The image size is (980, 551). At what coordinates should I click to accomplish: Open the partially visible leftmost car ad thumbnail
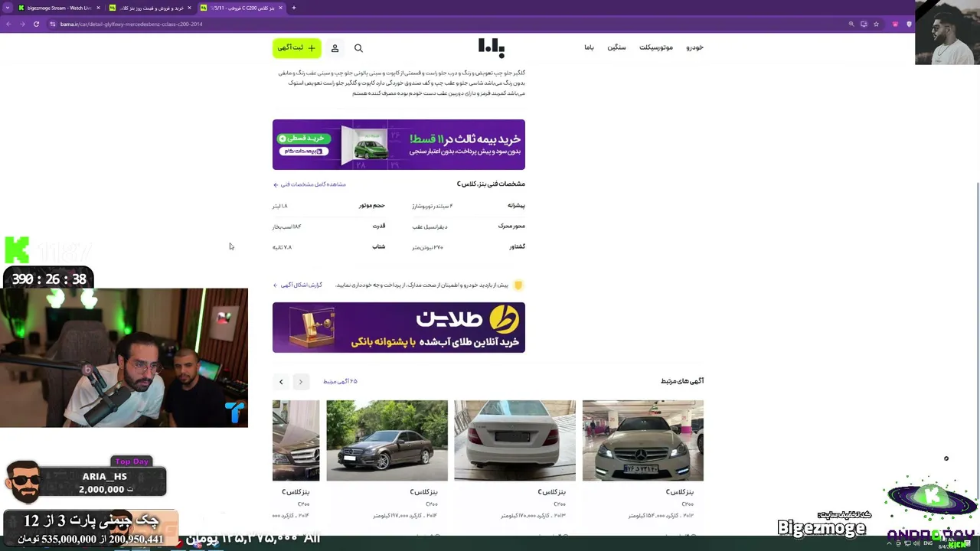click(296, 441)
